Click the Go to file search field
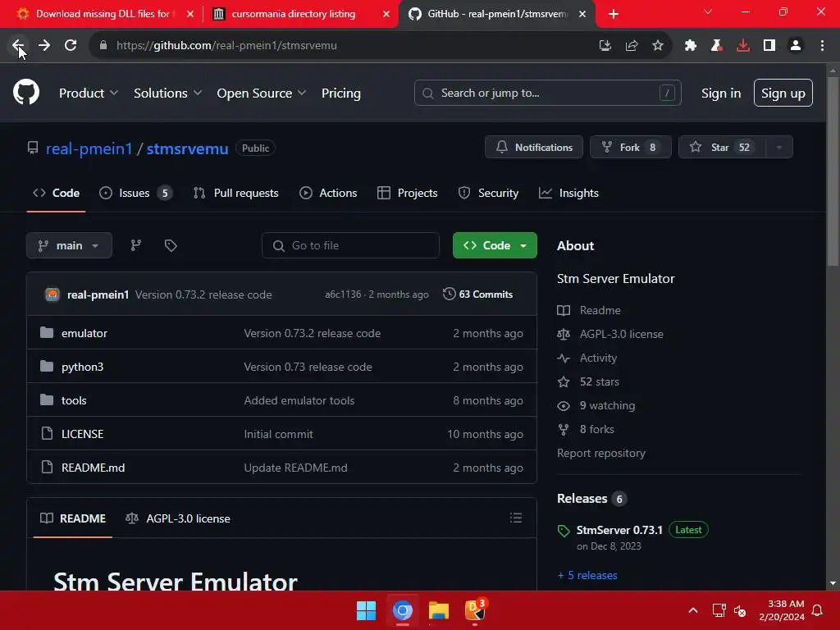 click(x=350, y=245)
